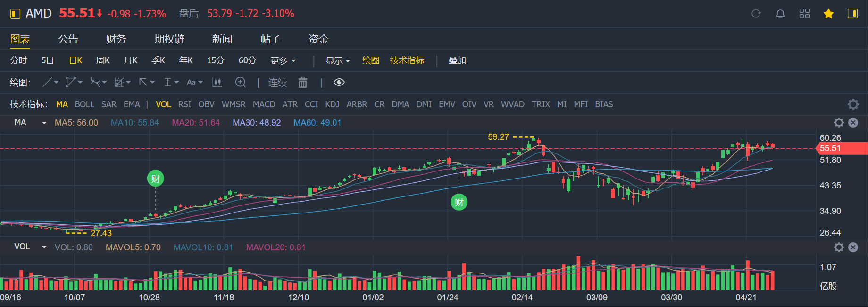Click the trash icon to delete drawings

coord(303,83)
